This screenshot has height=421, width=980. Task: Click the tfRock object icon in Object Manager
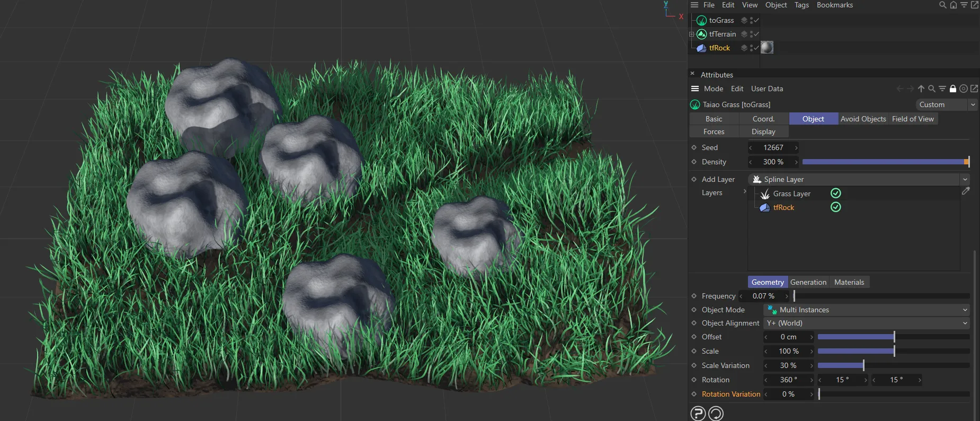click(701, 48)
